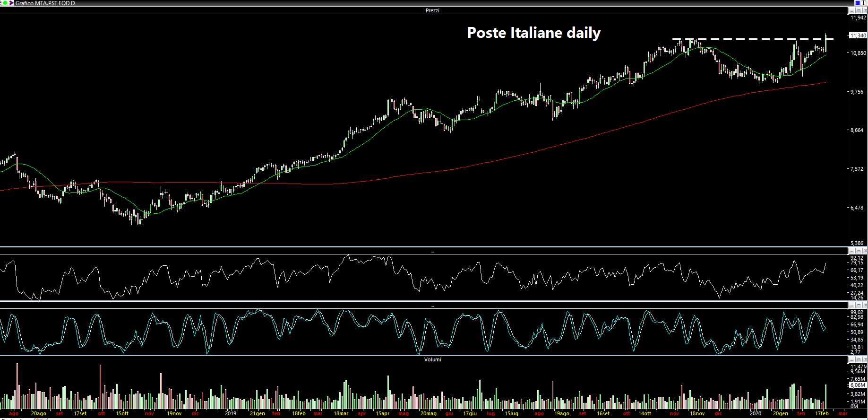Select the T text tool icon
This screenshot has width=868, height=420.
tap(864, 3)
